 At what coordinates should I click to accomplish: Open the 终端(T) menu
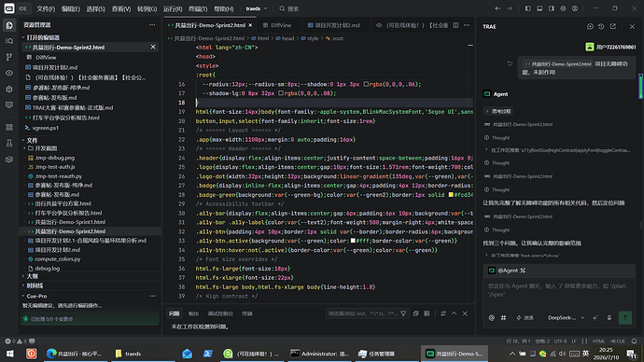[198, 8]
